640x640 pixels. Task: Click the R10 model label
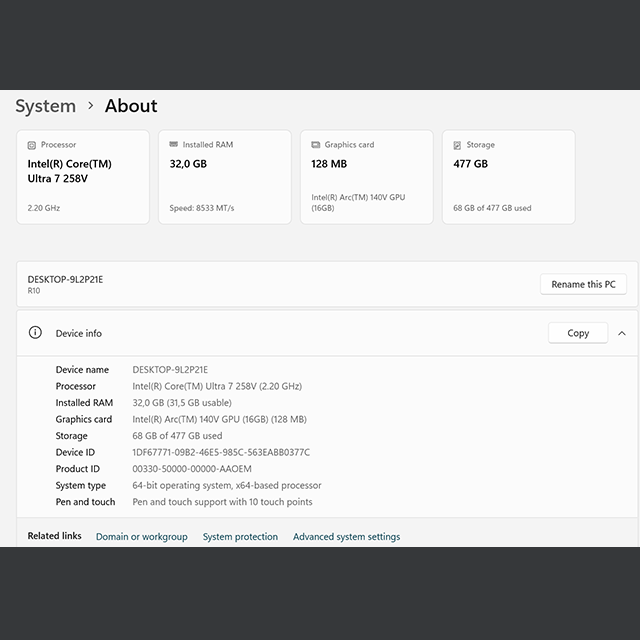(x=34, y=291)
